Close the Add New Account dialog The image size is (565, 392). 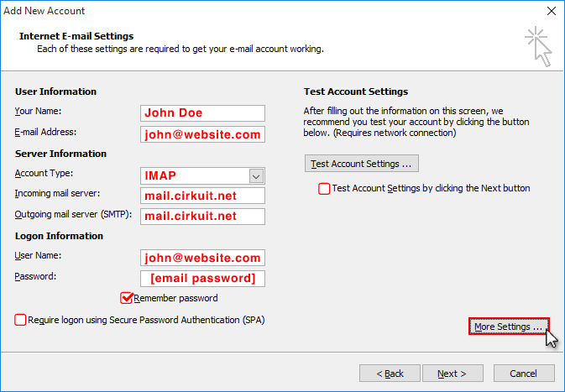(552, 11)
